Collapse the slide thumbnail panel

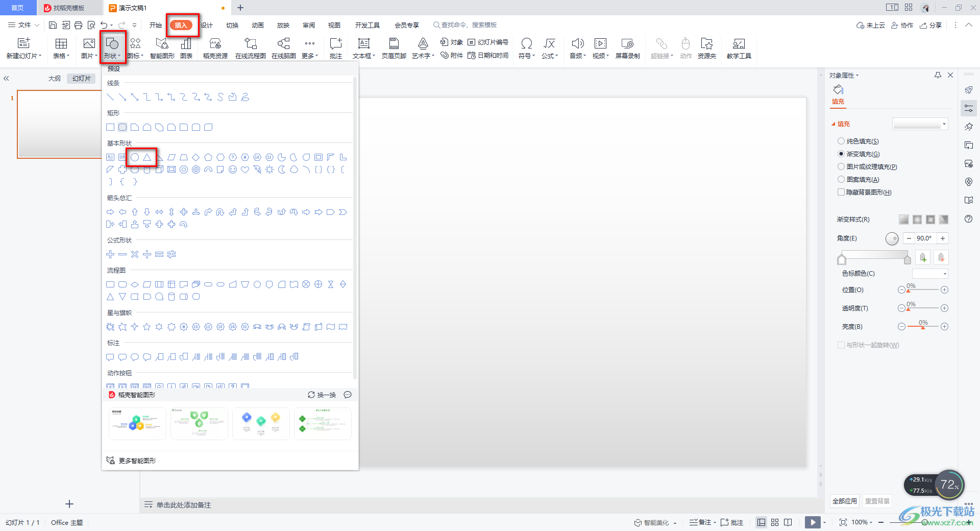pos(7,79)
